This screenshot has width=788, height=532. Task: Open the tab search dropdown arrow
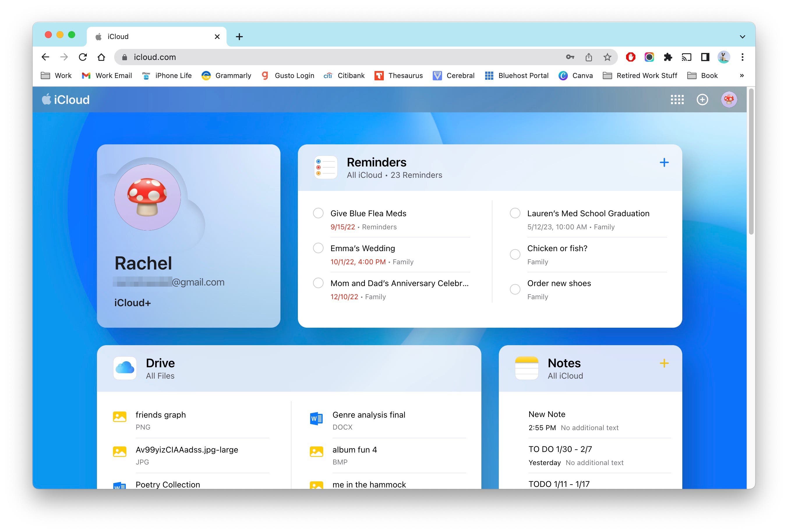(x=742, y=37)
